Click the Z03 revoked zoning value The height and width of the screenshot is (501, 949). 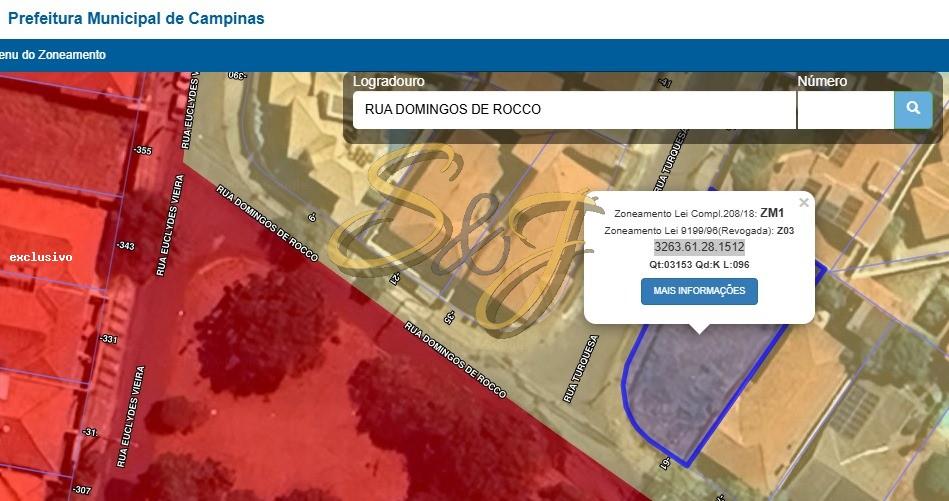click(x=786, y=231)
